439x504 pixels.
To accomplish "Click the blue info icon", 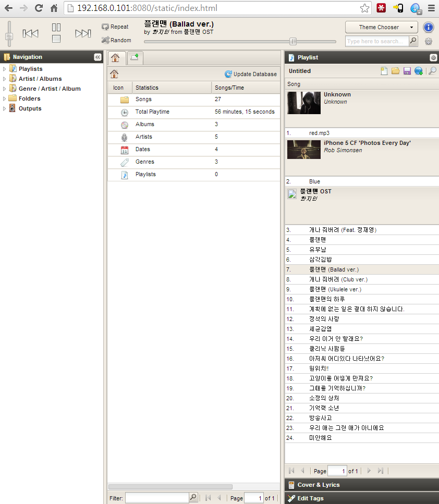I will tap(428, 27).
